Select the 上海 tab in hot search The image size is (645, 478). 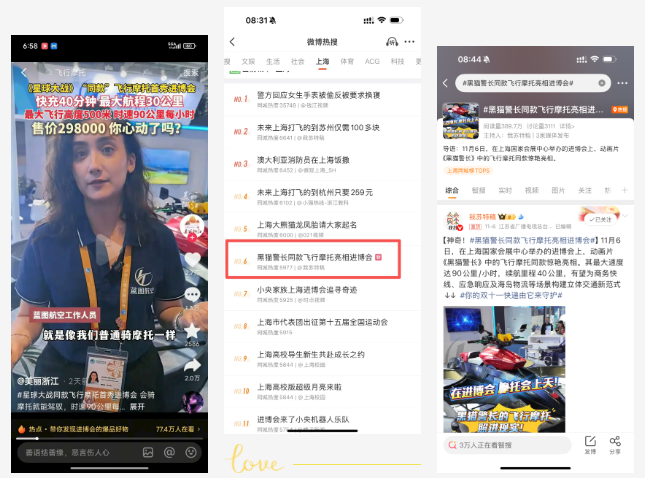(322, 61)
